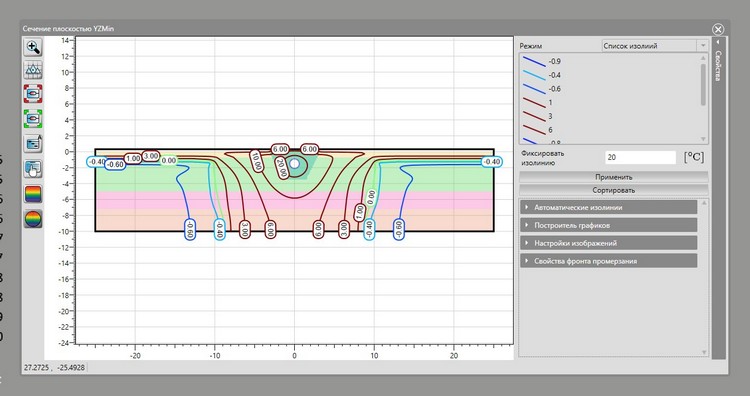Toggle the round rainbow gradient icon
This screenshot has height=396, width=750.
(33, 219)
